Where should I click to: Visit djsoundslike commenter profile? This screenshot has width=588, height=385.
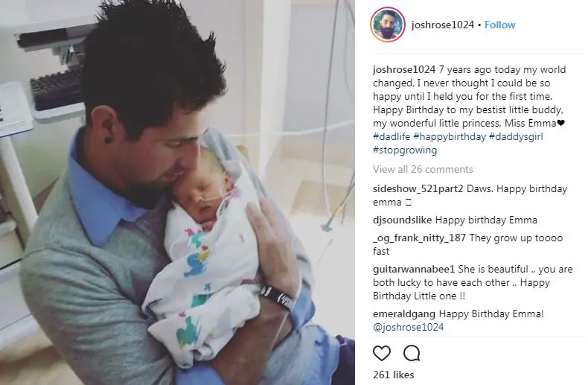coord(403,220)
